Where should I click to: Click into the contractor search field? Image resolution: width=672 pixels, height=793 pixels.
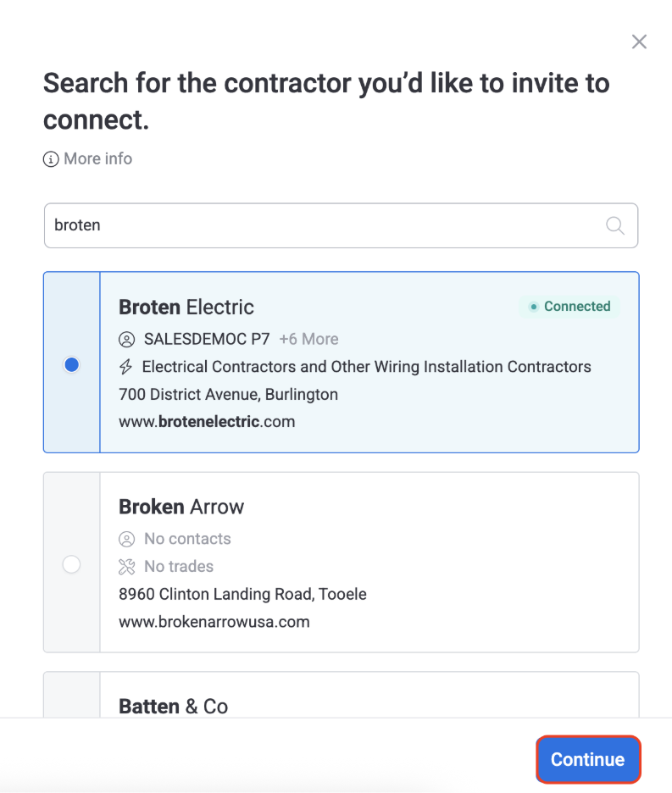click(341, 225)
